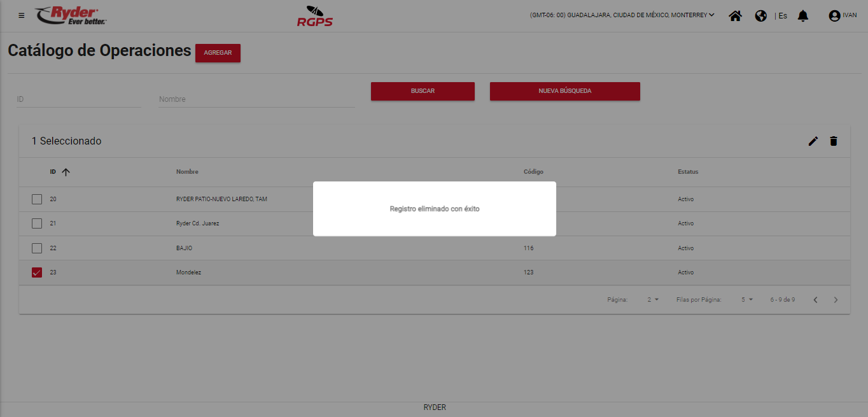
Task: Open the hamburger navigation menu
Action: click(22, 15)
